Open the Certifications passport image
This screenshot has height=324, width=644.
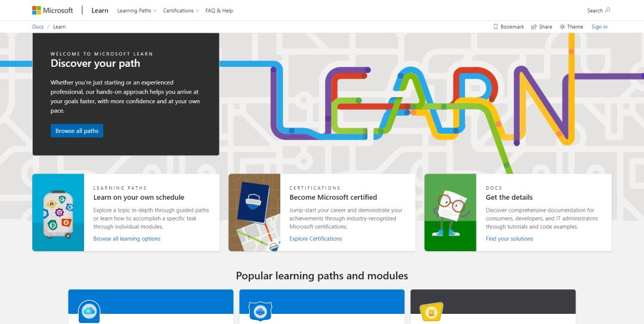pos(255,212)
